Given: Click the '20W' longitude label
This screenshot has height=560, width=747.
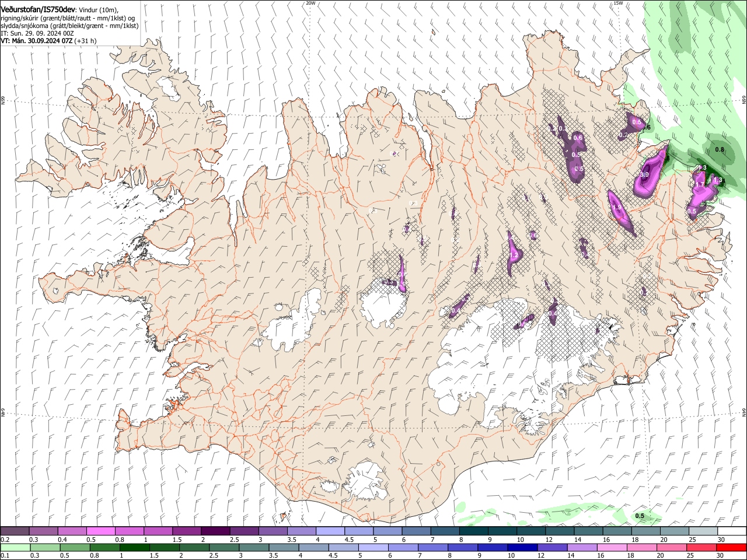Looking at the screenshot, I should 310,3.
